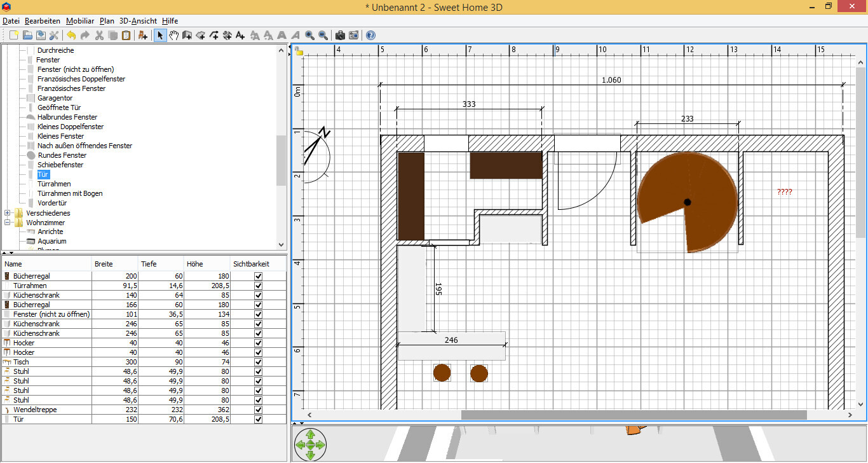868x463 pixels.
Task: Click the Undo arrow in toolbar
Action: click(71, 35)
